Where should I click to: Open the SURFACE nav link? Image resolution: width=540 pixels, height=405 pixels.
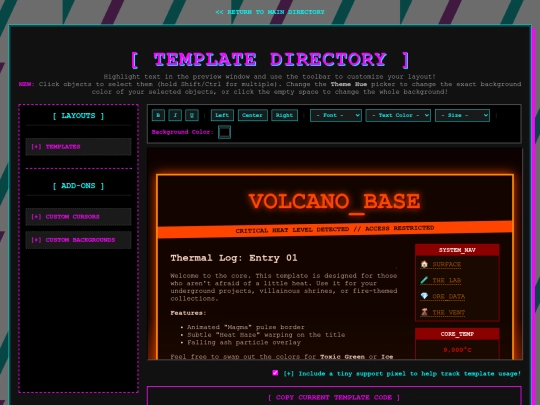click(447, 264)
